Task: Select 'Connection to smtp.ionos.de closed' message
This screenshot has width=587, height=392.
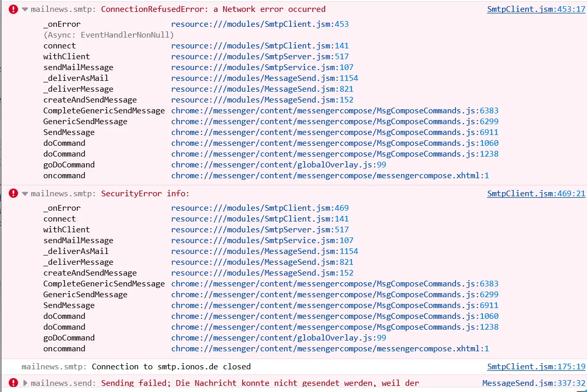Action: point(172,367)
